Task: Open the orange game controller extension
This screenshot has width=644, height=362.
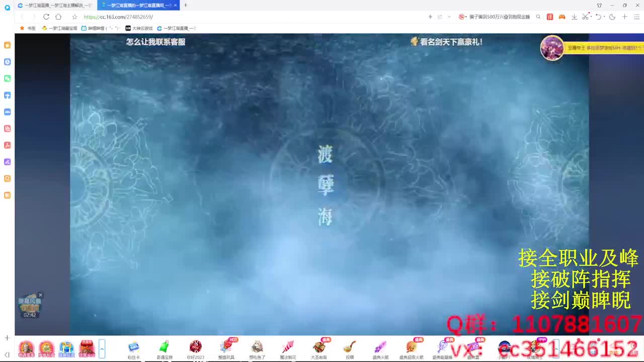Action: tap(562, 17)
